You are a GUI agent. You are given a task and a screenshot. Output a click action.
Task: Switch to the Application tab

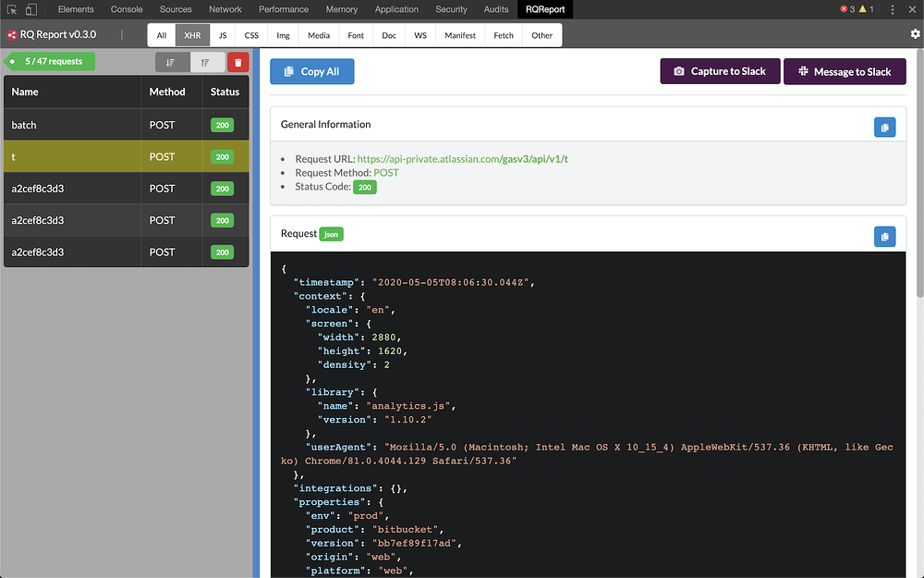tap(396, 9)
